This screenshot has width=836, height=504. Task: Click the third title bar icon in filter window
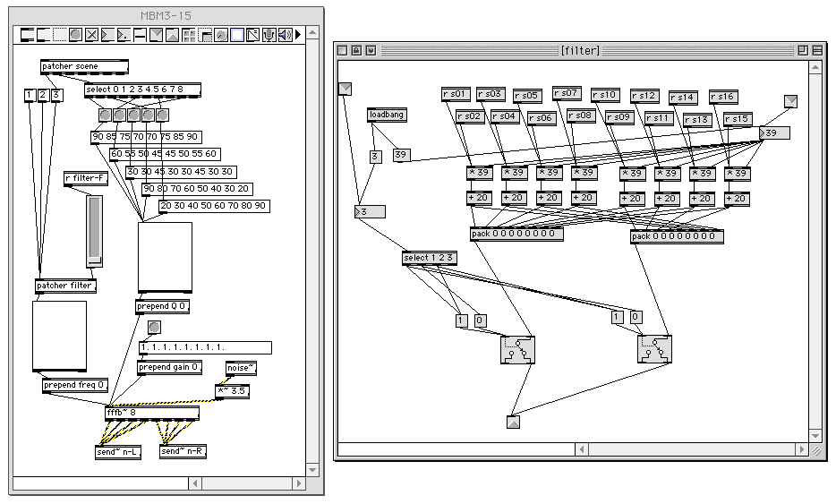click(371, 51)
